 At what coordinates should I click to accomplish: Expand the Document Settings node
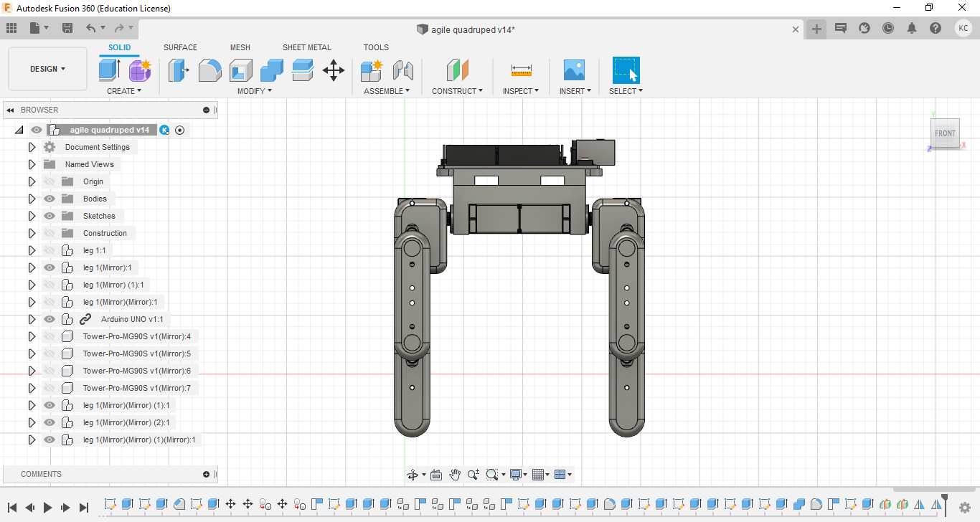32,147
